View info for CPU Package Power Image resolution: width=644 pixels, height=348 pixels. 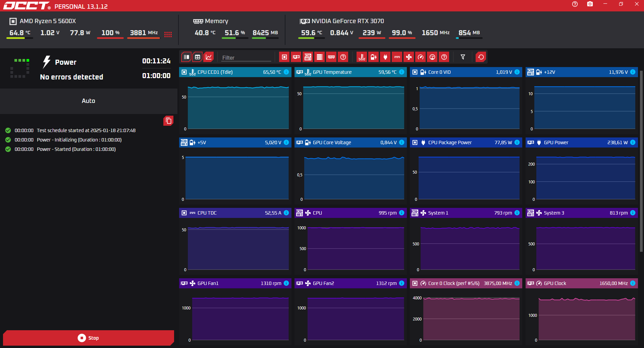(517, 142)
